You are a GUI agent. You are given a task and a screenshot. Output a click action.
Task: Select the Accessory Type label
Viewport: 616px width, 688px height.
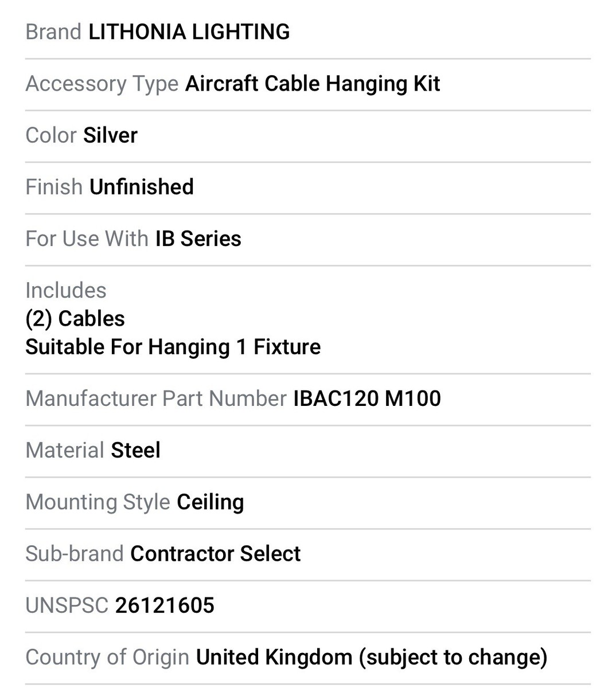(x=102, y=84)
